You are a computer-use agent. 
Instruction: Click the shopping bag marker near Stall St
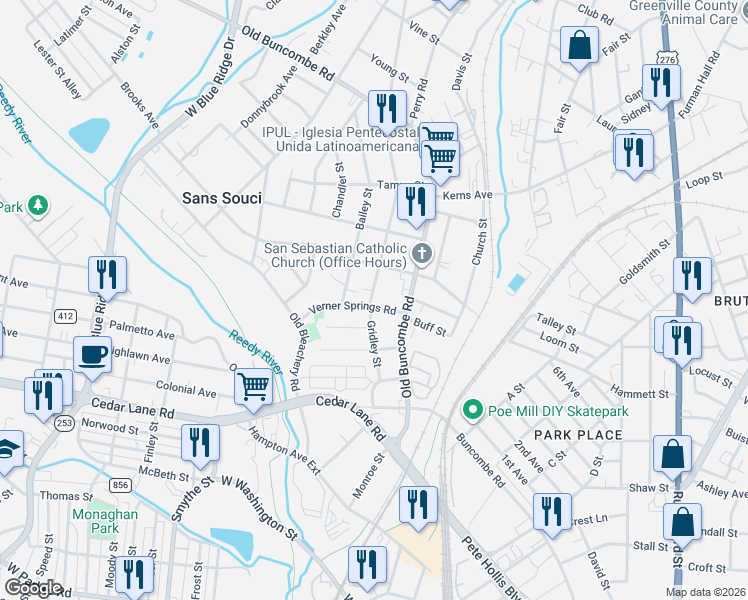[x=682, y=524]
